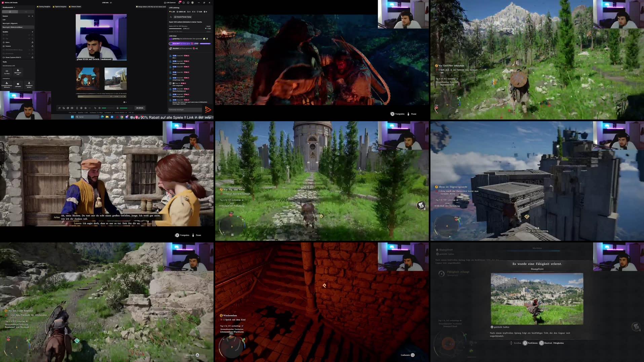This screenshot has height=362, width=644.
Task: Click the quest title Abyss im Ungleichgewicht
Action: click(x=453, y=187)
